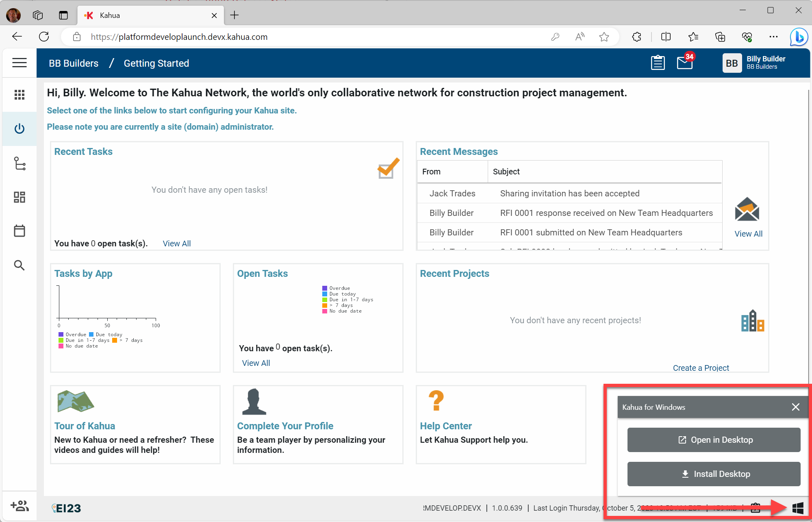The height and width of the screenshot is (522, 812).
Task: Open the calendar sidebar icon
Action: pyautogui.click(x=19, y=231)
